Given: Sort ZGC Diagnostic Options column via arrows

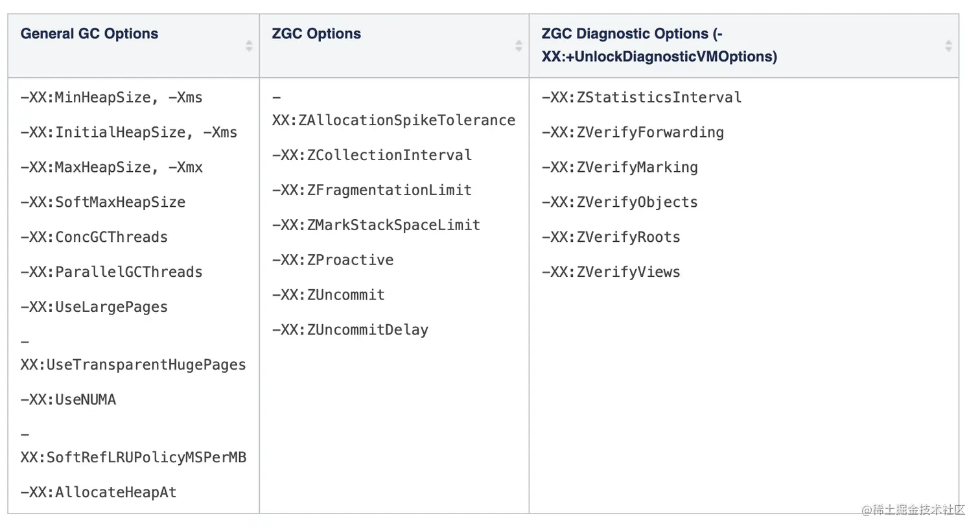Looking at the screenshot, I should tap(948, 46).
